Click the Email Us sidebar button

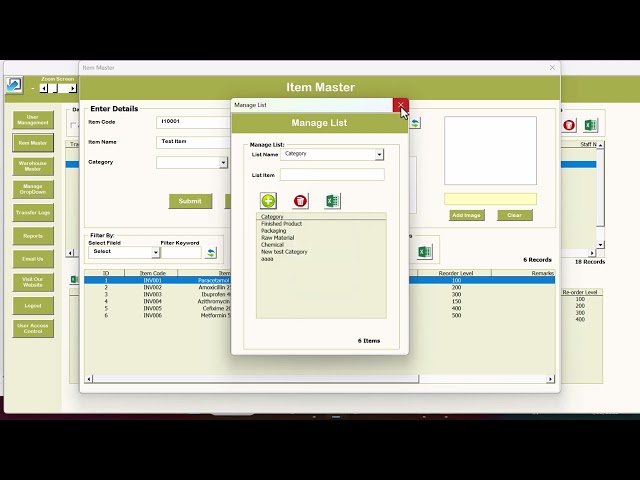pyautogui.click(x=33, y=259)
